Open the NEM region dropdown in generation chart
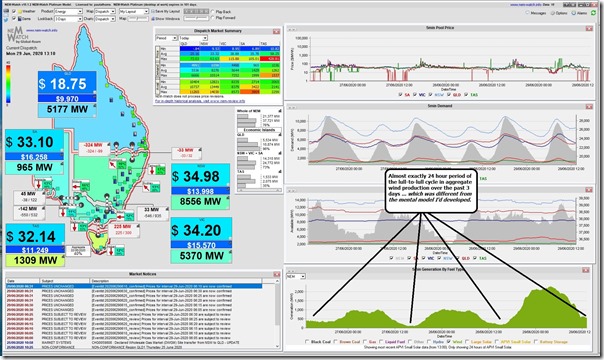Image resolution: width=604 pixels, height=360 pixels. (296, 276)
